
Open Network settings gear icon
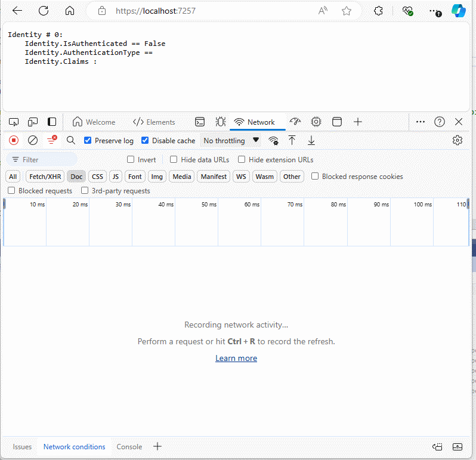pyautogui.click(x=458, y=140)
